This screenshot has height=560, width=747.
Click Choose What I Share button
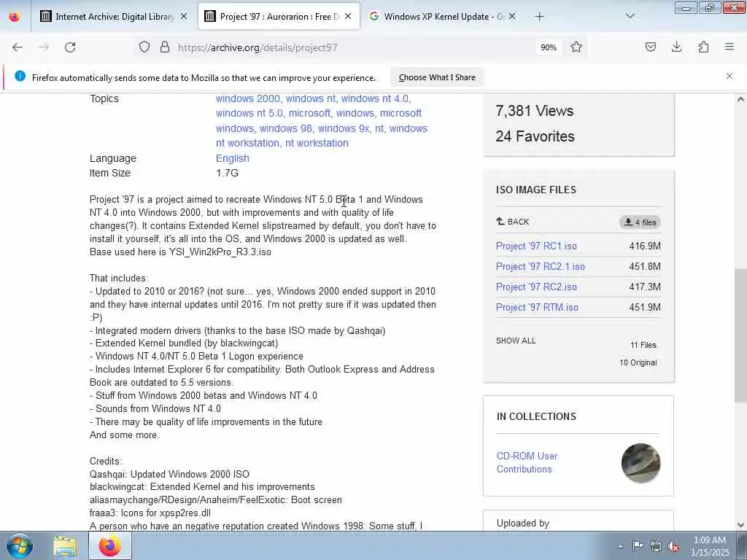(x=437, y=77)
